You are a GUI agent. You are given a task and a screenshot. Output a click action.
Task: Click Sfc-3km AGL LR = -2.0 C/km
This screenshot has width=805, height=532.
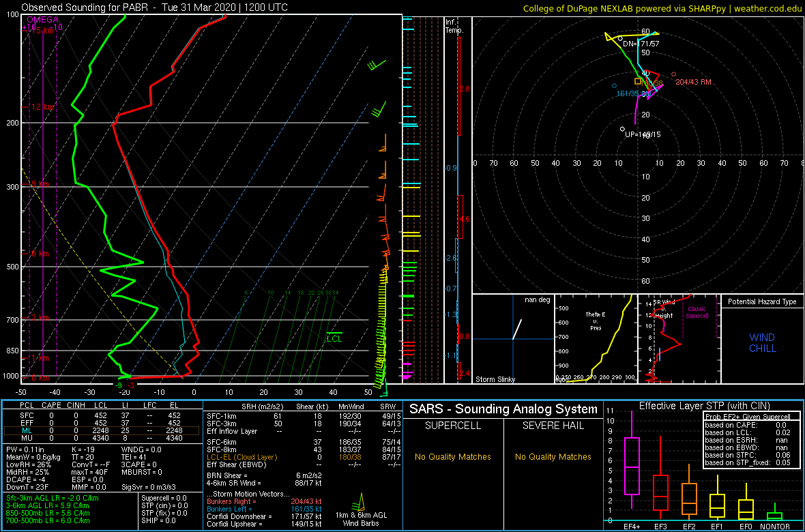tap(53, 498)
